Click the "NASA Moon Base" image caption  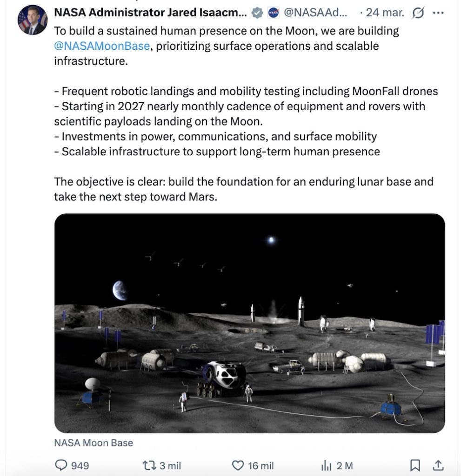click(94, 443)
